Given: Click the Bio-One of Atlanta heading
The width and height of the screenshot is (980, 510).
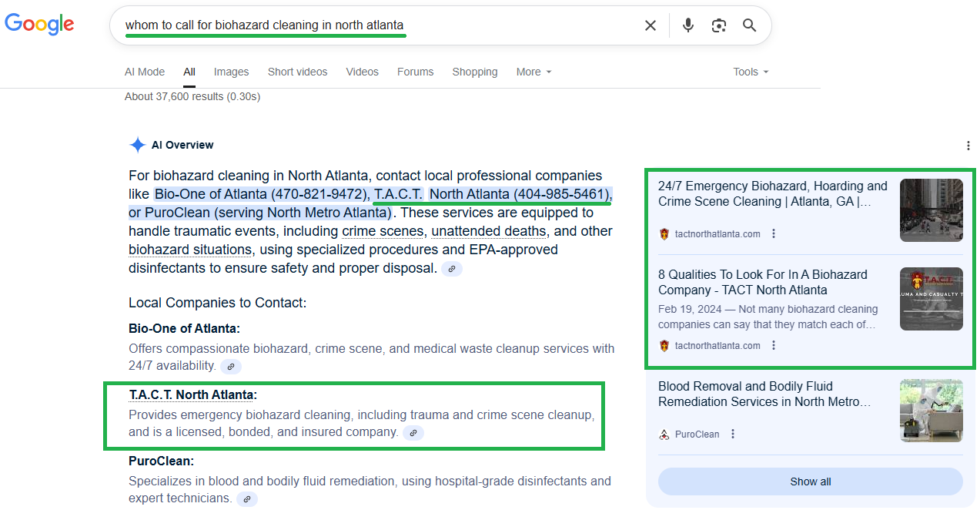Looking at the screenshot, I should [184, 328].
